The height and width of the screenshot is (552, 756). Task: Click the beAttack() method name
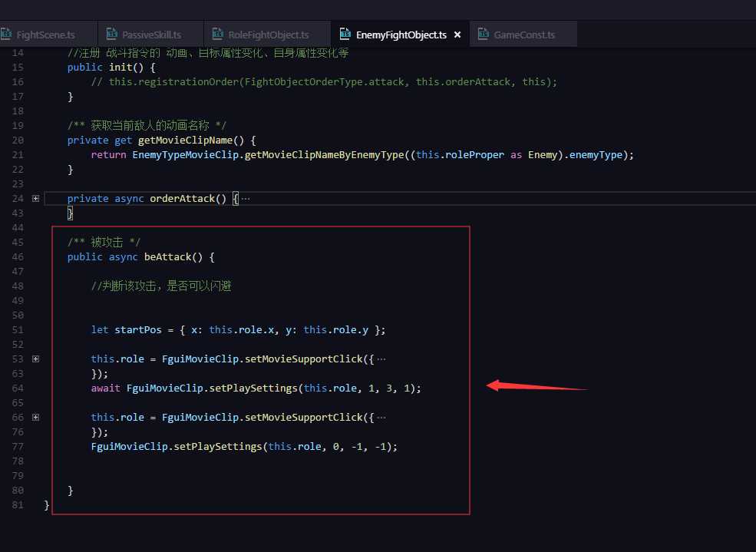click(x=167, y=256)
